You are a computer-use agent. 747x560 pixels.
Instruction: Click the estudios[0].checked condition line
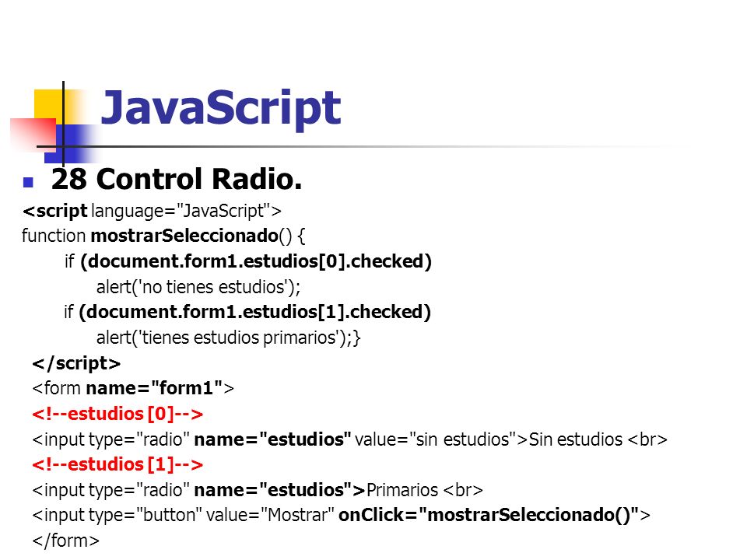click(247, 261)
